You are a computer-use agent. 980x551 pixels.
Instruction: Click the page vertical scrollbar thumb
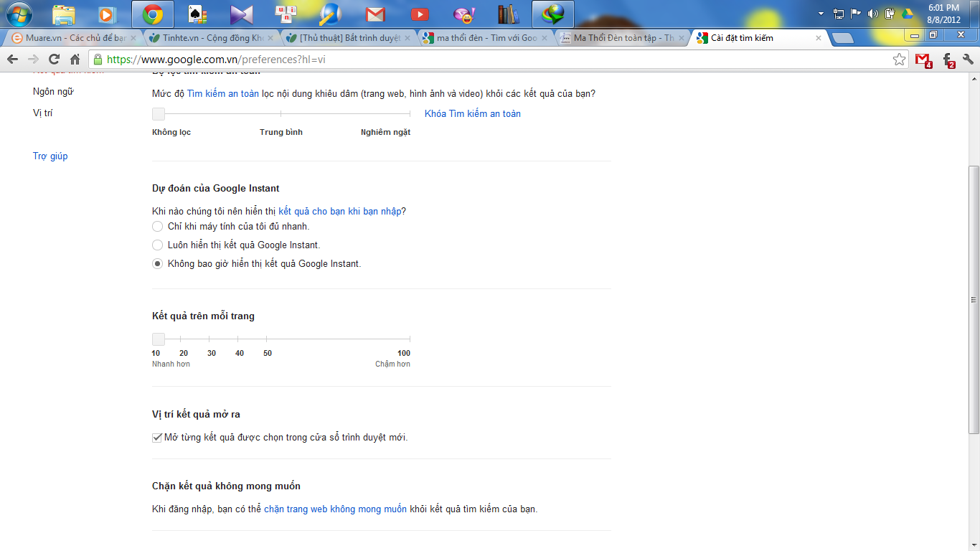pos(974,299)
